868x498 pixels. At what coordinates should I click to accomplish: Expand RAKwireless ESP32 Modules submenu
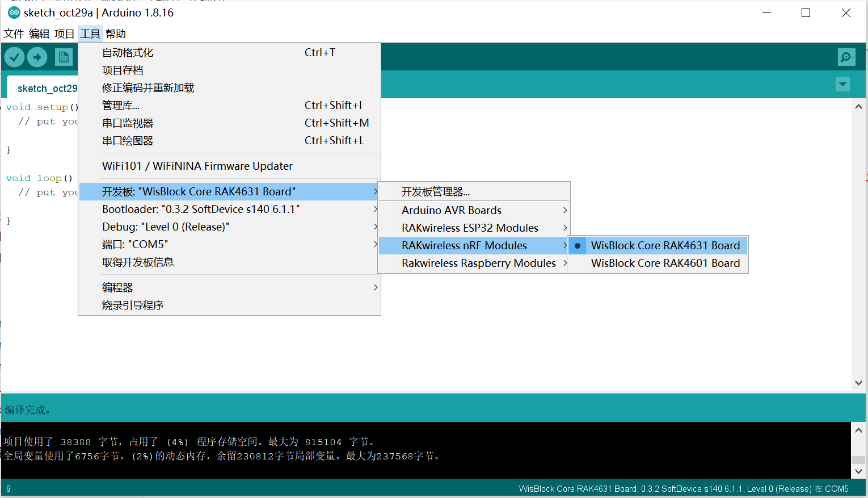click(474, 228)
